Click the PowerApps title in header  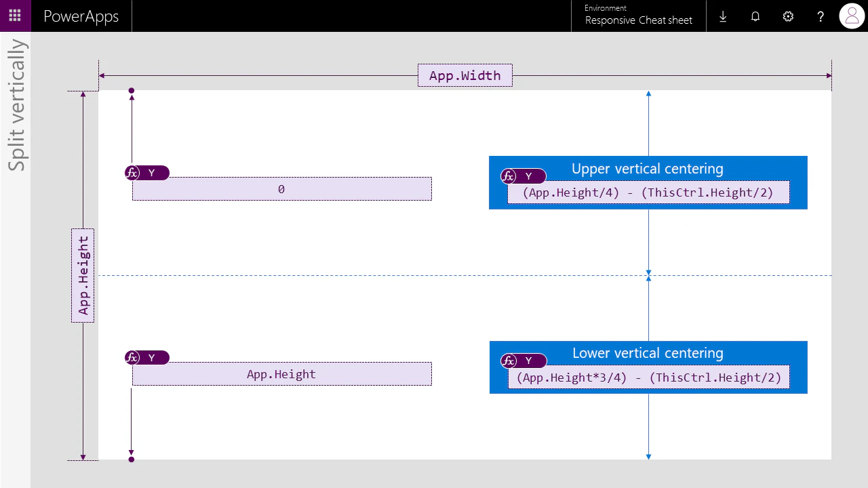coord(81,16)
